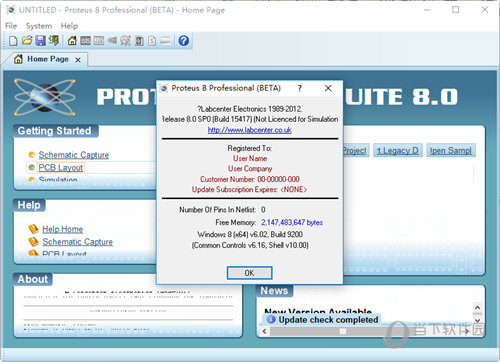Close the Home Page tab
The width and height of the screenshot is (500, 362).
(x=78, y=60)
